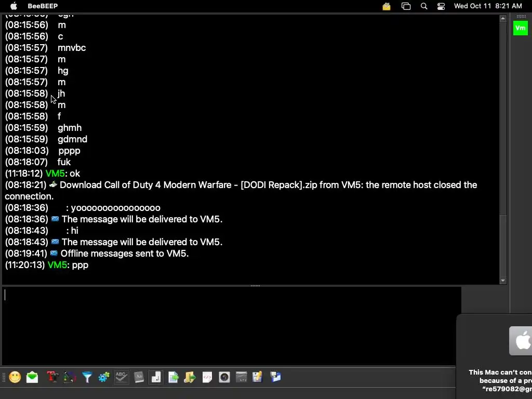Screen dimensions: 532x399
Task: Open font color picker pencil icon
Action: pos(70,377)
